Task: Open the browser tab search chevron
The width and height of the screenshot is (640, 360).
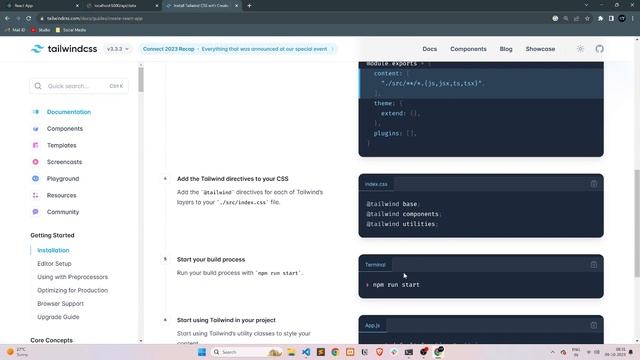Action: pyautogui.click(x=587, y=5)
